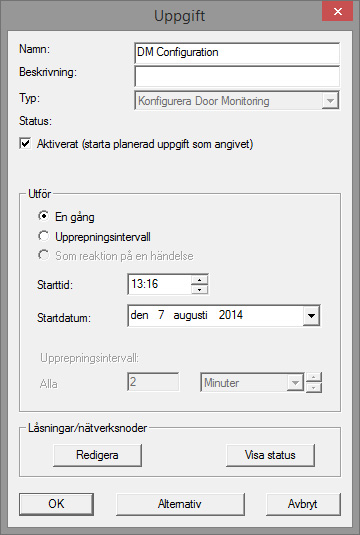The height and width of the screenshot is (535, 360).
Task: Confirm with the OK button
Action: coord(56,504)
